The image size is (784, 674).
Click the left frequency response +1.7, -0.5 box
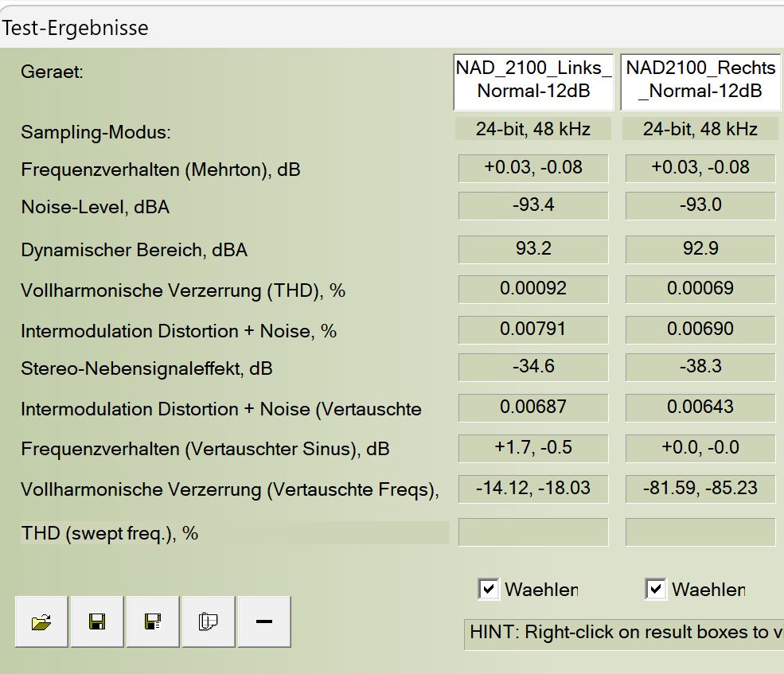pyautogui.click(x=533, y=448)
